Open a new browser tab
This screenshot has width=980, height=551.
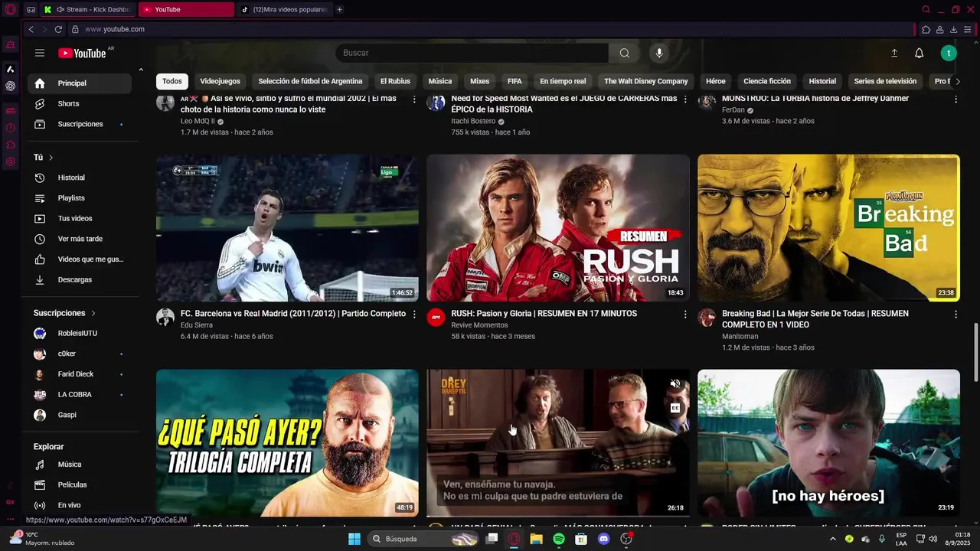339,9
